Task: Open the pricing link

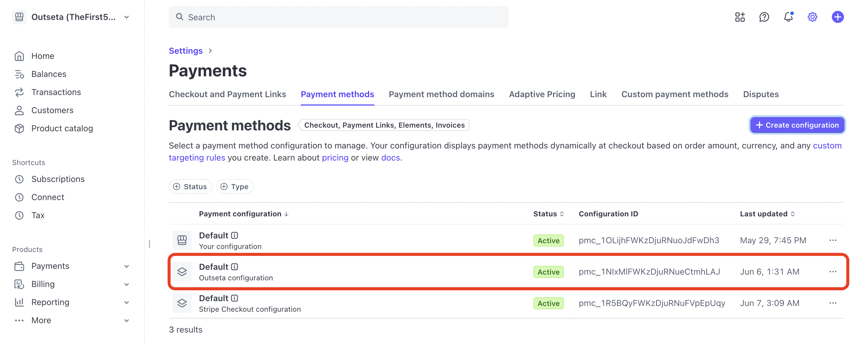Action: click(335, 158)
